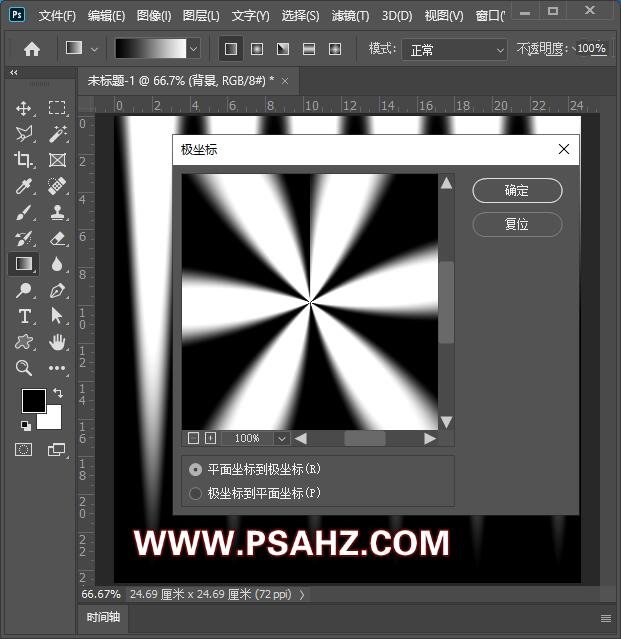
Task: Select the Custom Shape tool
Action: pos(24,342)
